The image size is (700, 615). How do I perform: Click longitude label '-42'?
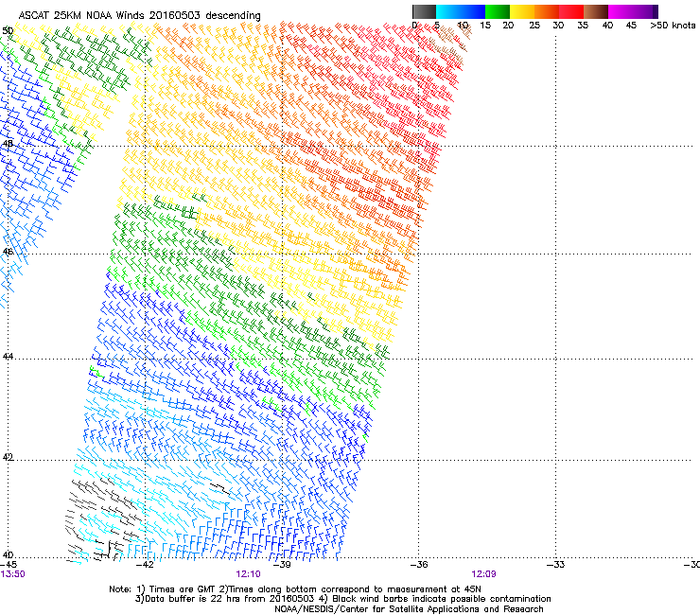pyautogui.click(x=145, y=565)
